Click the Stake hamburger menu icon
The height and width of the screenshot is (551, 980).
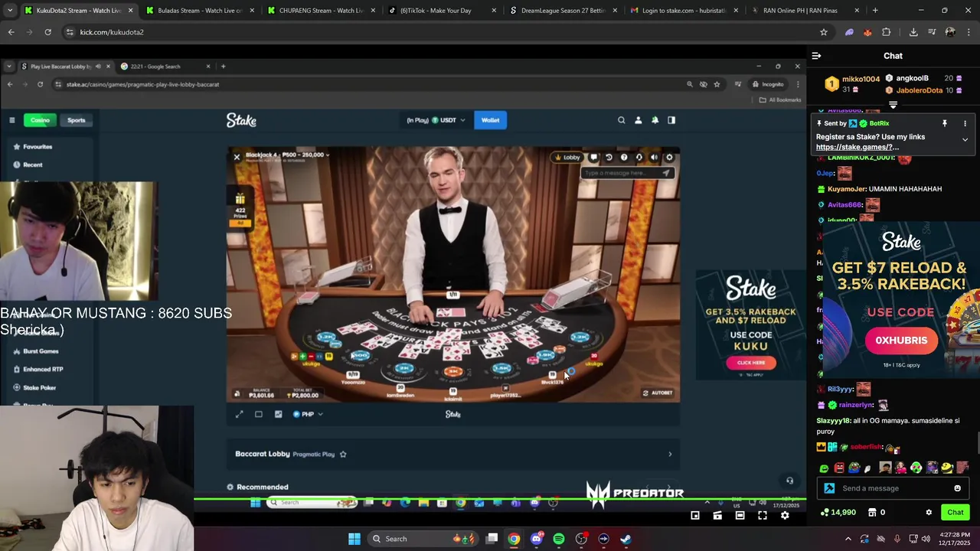(x=11, y=120)
